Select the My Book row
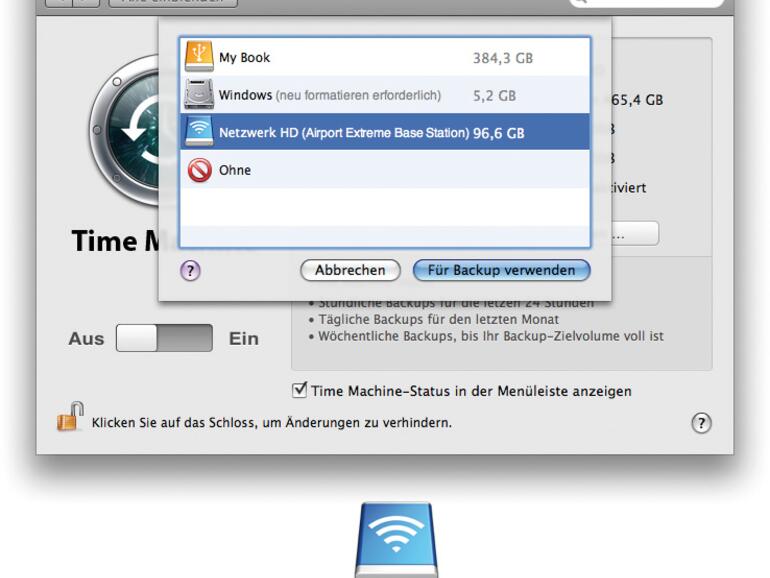Image resolution: width=770 pixels, height=578 pixels. (x=385, y=57)
